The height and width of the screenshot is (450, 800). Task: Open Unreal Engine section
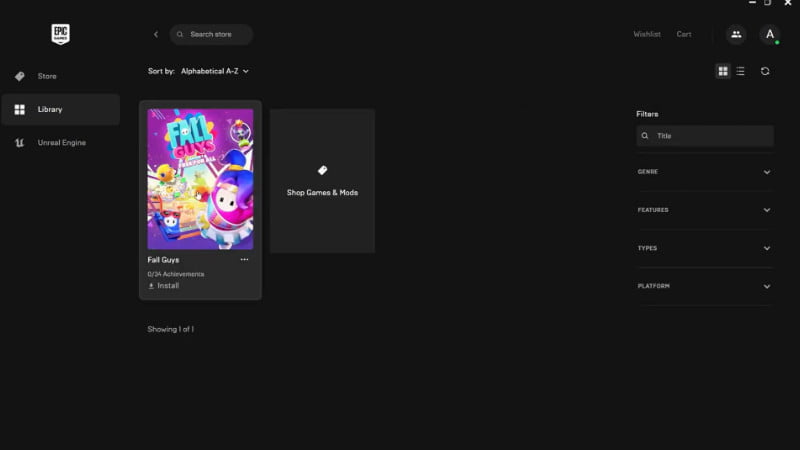61,143
